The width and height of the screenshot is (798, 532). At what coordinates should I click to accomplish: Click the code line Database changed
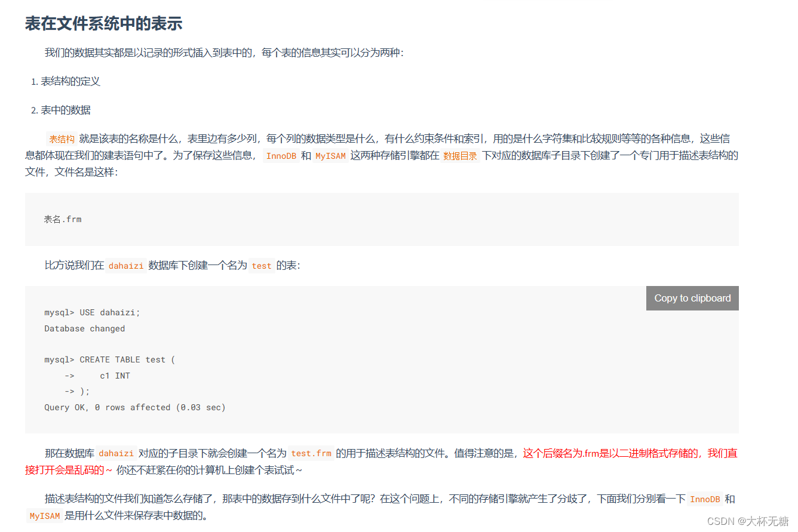click(85, 328)
